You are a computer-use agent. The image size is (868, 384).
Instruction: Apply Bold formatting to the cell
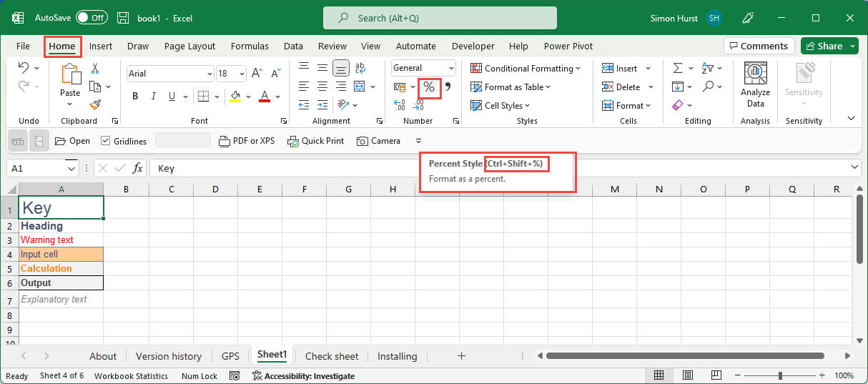pos(135,96)
